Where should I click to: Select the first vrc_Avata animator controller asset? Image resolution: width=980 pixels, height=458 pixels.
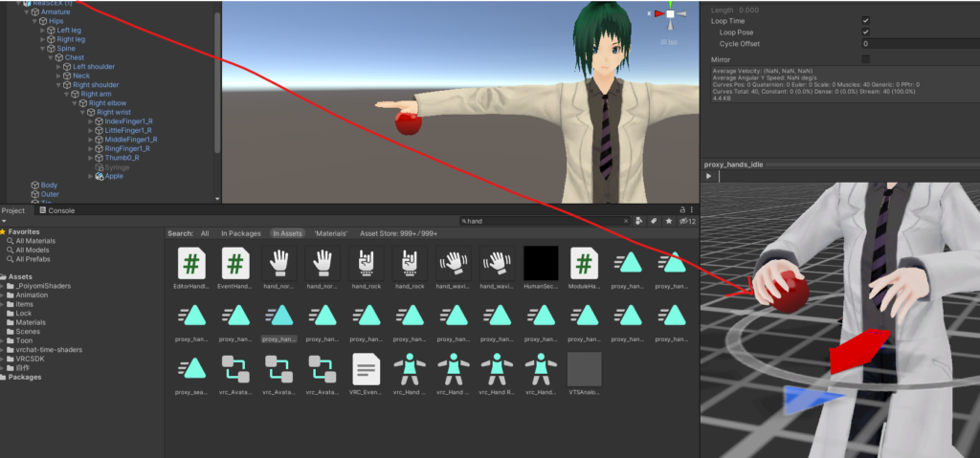tap(235, 369)
